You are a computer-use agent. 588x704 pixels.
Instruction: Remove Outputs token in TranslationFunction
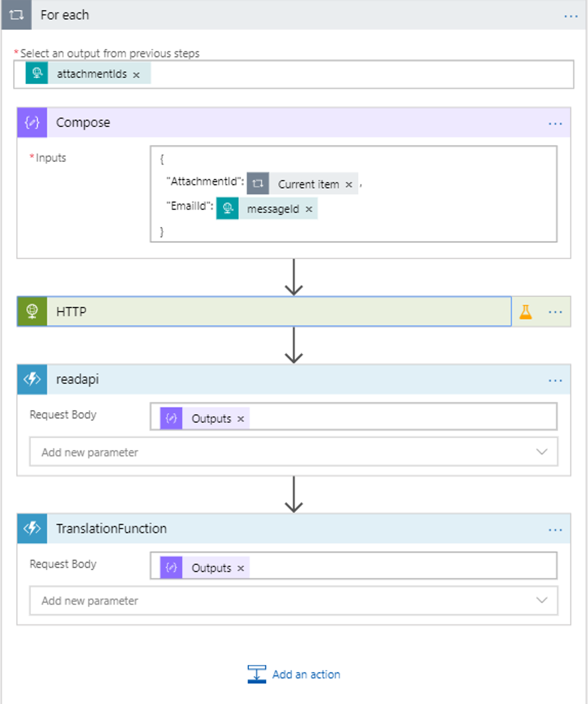(241, 568)
